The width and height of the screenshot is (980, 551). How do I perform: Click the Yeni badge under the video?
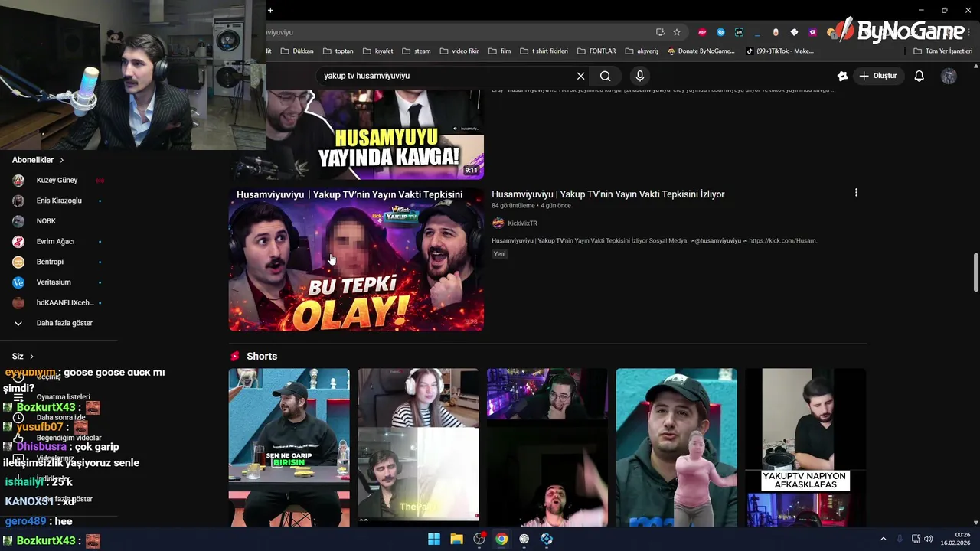click(499, 254)
